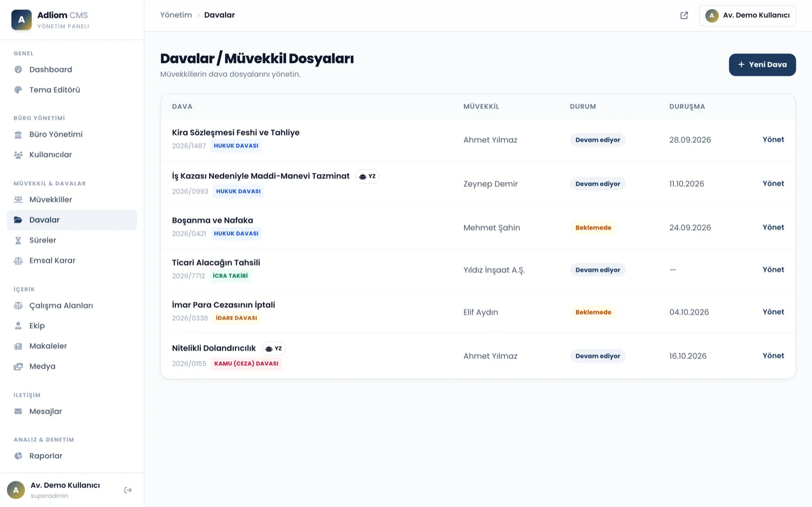Click Yönet for Ticari Alacağın Tahsili

(x=773, y=269)
